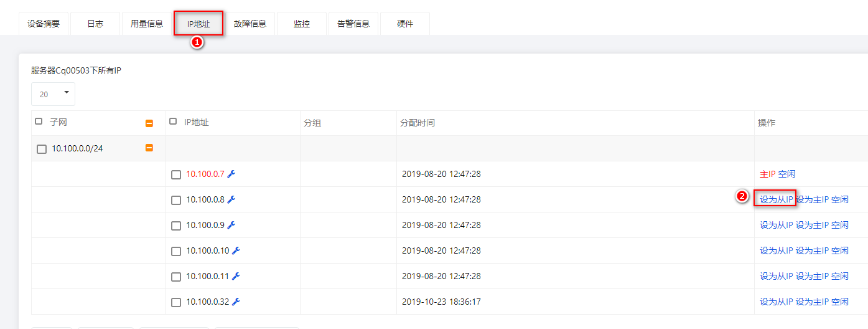The image size is (868, 329).
Task: Toggle the 子网 header checkbox
Action: 39,122
